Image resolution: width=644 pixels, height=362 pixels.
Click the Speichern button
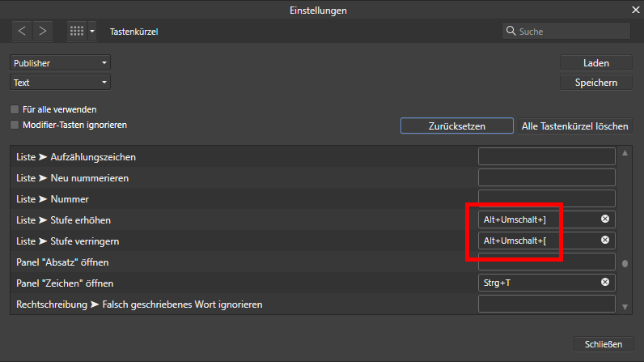click(596, 82)
